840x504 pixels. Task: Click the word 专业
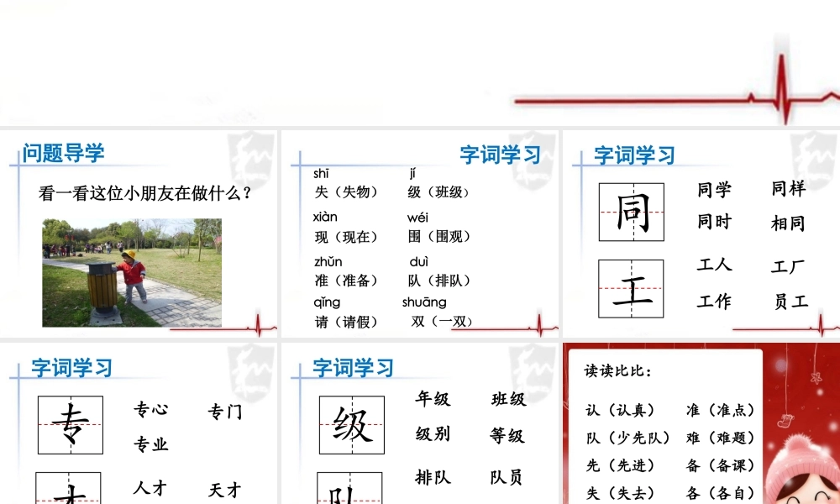150,444
